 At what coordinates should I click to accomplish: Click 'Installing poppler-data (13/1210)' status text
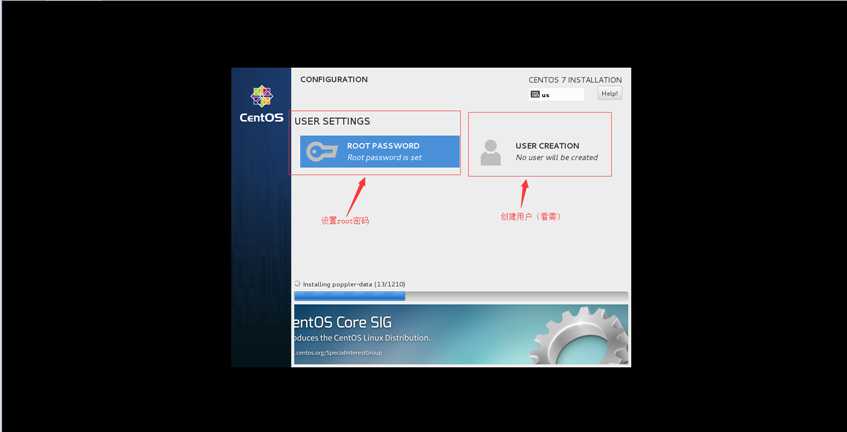(354, 284)
